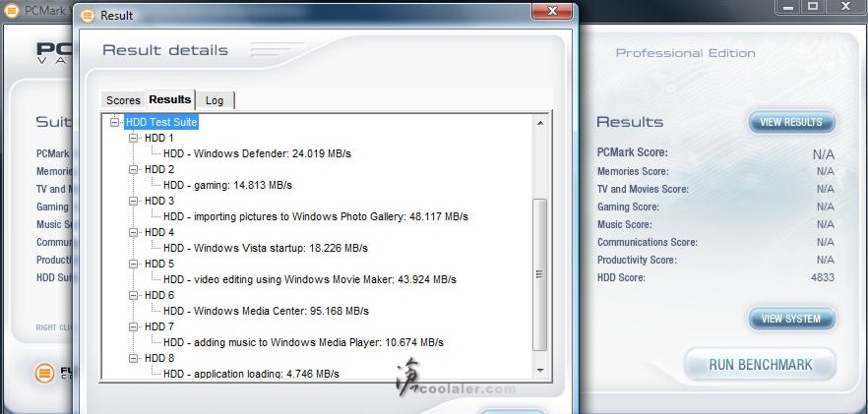Screen dimensions: 868x414
Task: Click the Music Score label
Action: point(624,225)
